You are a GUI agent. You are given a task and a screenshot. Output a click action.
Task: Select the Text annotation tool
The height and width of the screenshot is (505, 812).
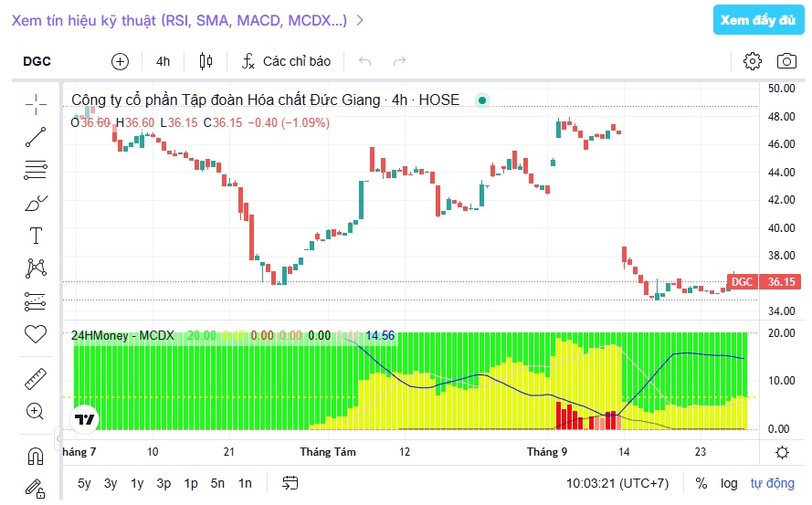click(x=36, y=236)
